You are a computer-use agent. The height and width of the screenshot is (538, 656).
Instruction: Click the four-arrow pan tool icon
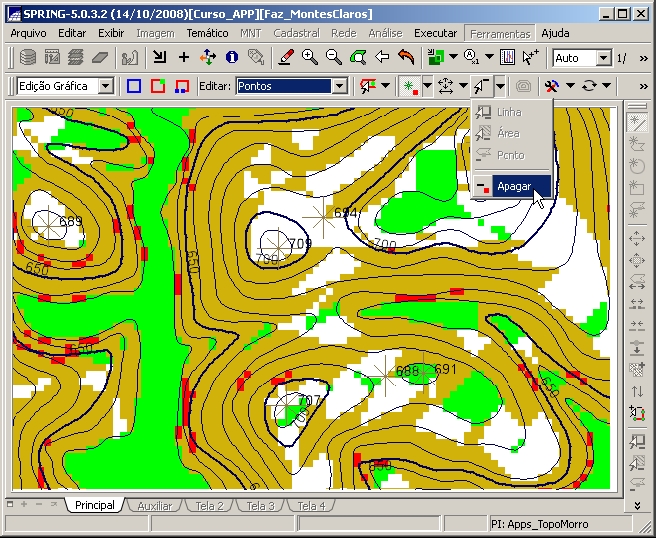tap(207, 58)
